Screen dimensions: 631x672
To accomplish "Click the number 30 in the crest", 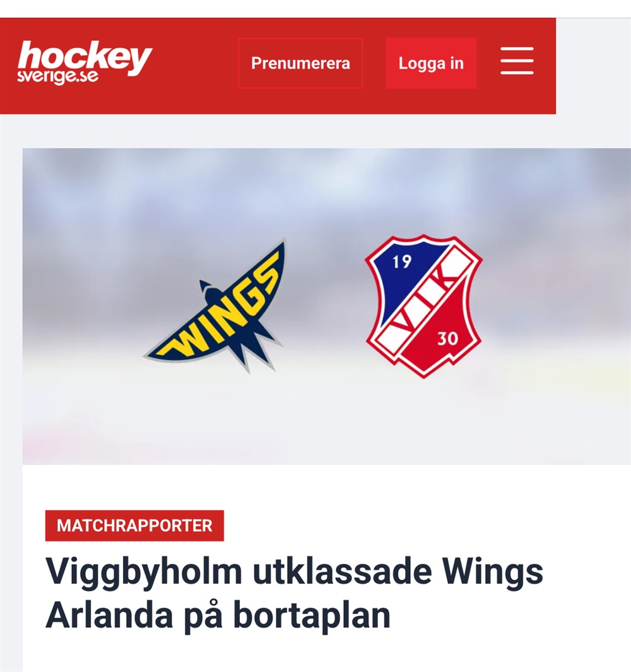I will coord(447,339).
